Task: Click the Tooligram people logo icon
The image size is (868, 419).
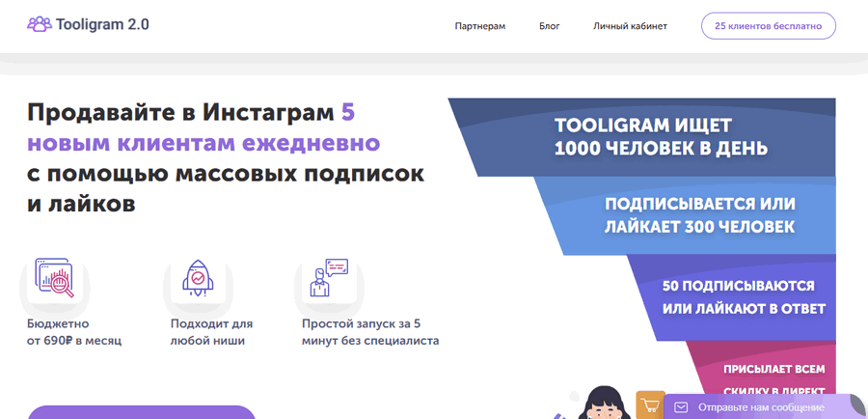Action: tap(40, 24)
